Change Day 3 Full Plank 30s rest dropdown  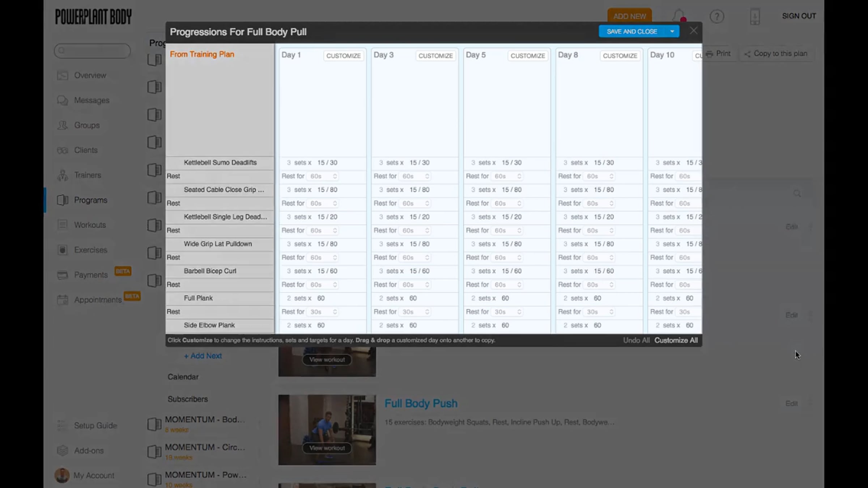416,312
